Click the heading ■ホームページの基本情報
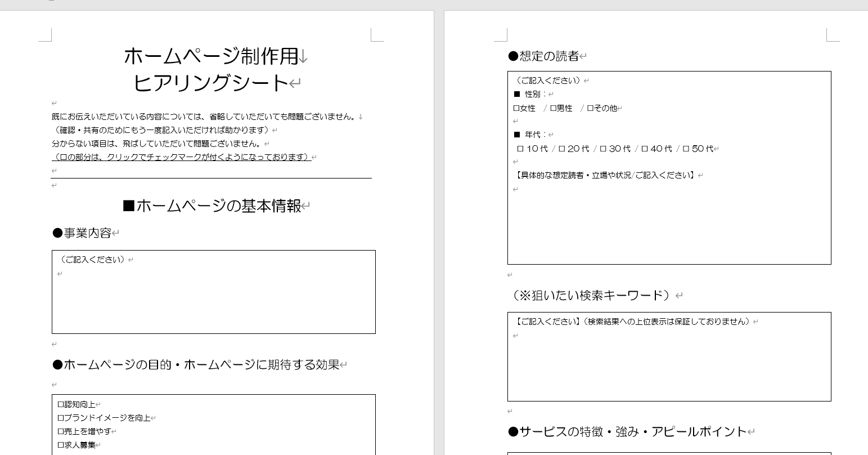This screenshot has width=868, height=455. pyautogui.click(x=212, y=206)
